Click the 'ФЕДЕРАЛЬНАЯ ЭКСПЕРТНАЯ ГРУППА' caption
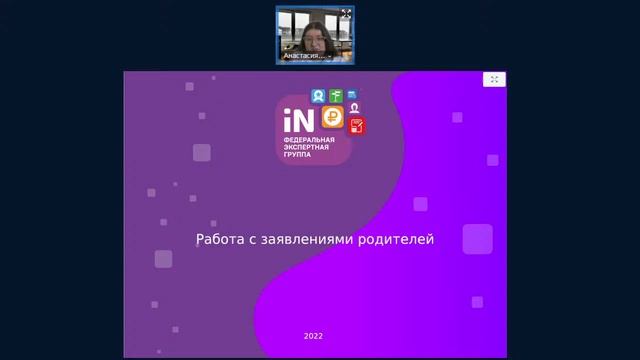Image resolution: width=640 pixels, height=360 pixels. 309,147
